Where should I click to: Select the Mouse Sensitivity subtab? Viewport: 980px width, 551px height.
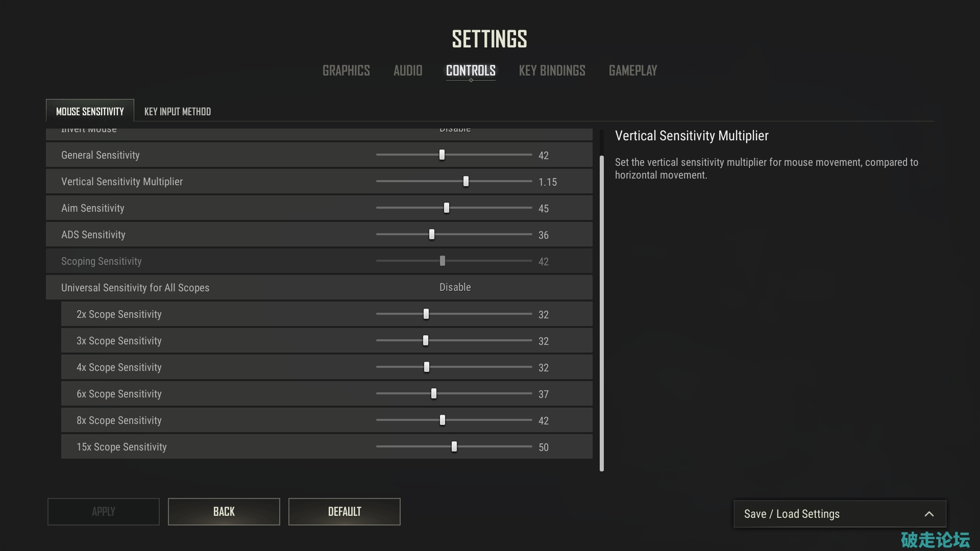tap(90, 111)
